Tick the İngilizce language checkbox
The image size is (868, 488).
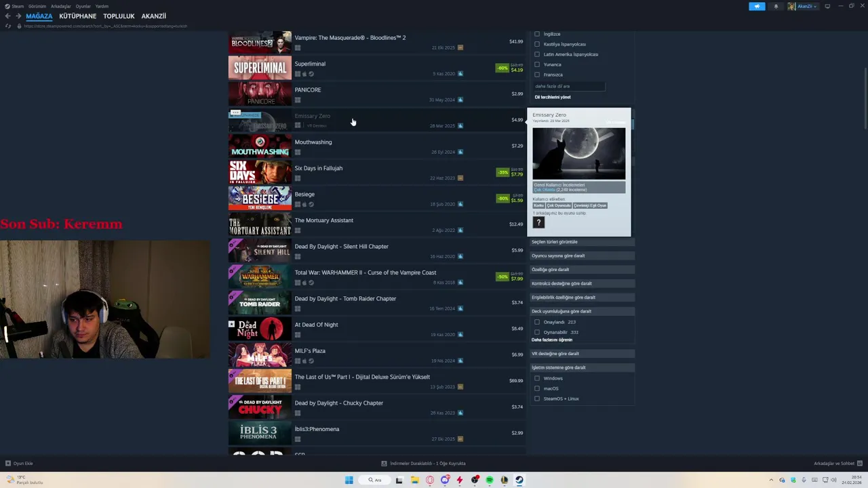pos(537,34)
